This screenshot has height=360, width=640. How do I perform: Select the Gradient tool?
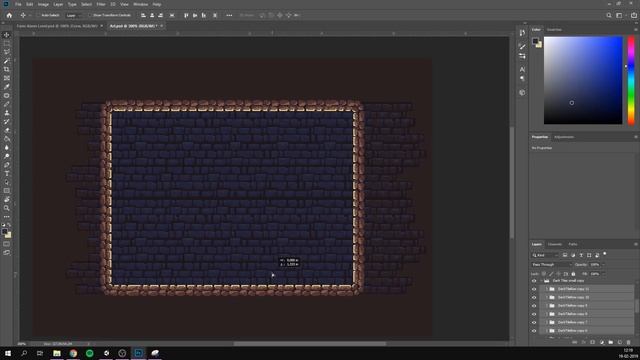click(x=7, y=139)
